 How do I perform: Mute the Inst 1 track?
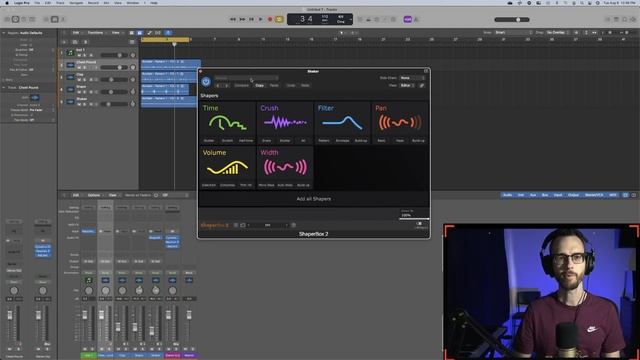(80, 55)
